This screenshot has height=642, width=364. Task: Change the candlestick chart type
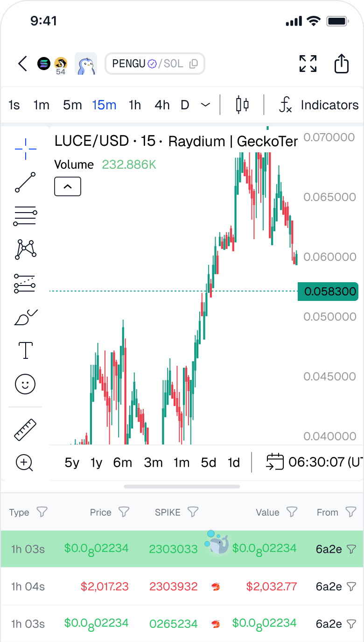click(x=242, y=105)
